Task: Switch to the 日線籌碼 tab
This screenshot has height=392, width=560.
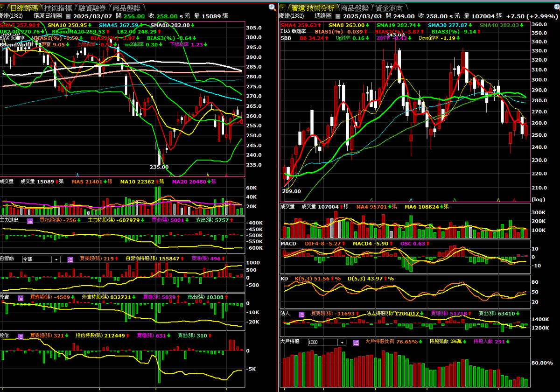Action: point(24,8)
